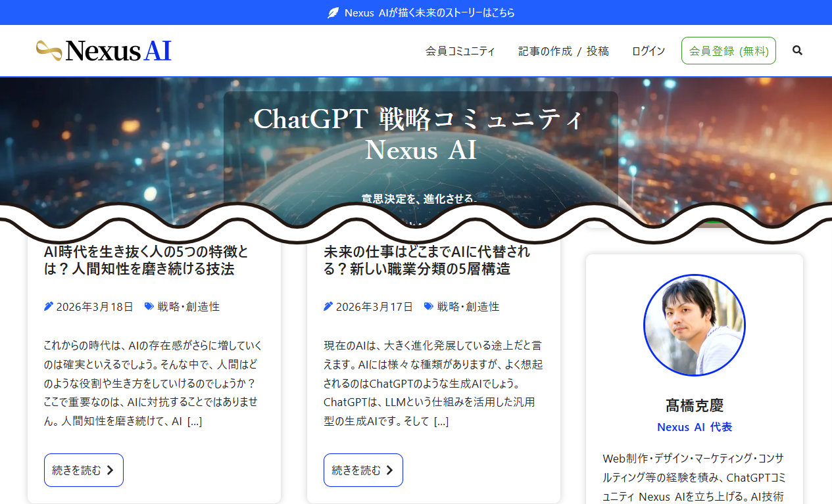Image resolution: width=832 pixels, height=504 pixels.
Task: Click the Nexus AI logo
Action: [x=103, y=51]
